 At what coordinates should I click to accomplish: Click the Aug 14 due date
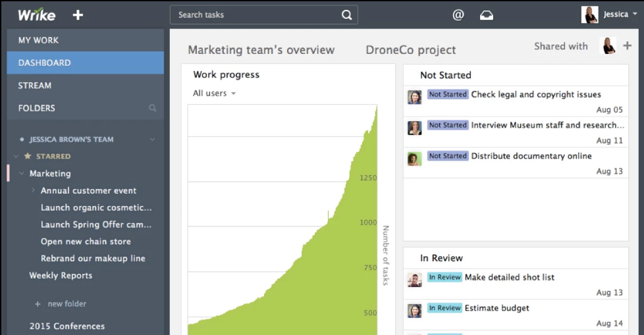coord(610,323)
